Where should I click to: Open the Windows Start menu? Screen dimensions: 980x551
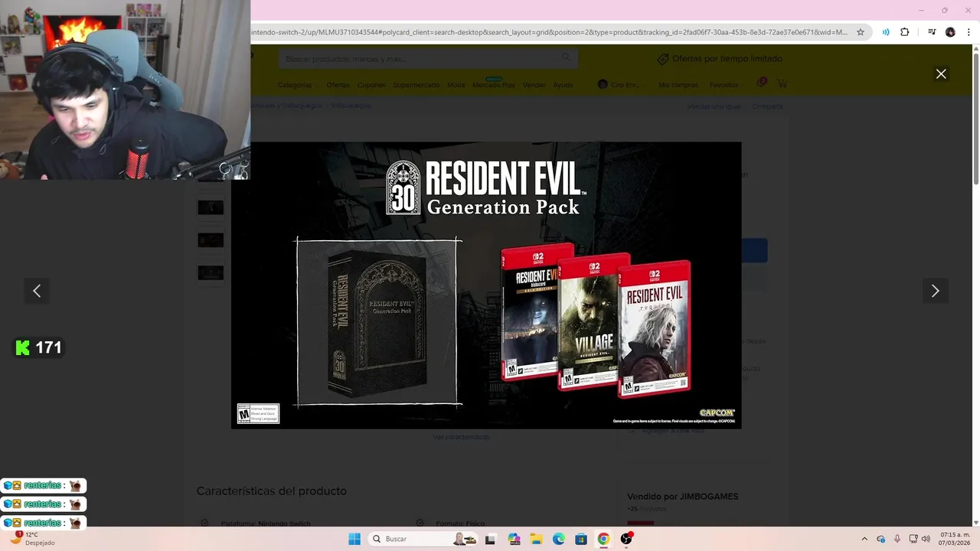tap(354, 539)
